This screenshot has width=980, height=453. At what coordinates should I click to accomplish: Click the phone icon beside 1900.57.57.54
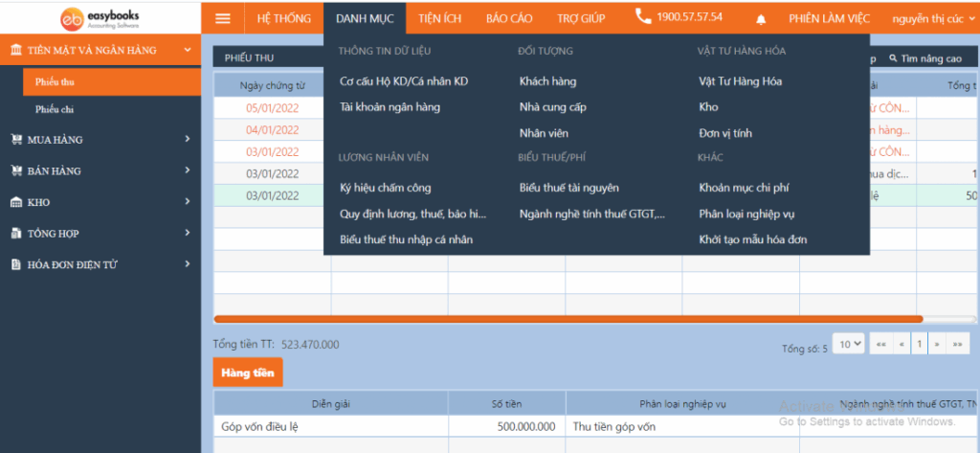point(643,16)
